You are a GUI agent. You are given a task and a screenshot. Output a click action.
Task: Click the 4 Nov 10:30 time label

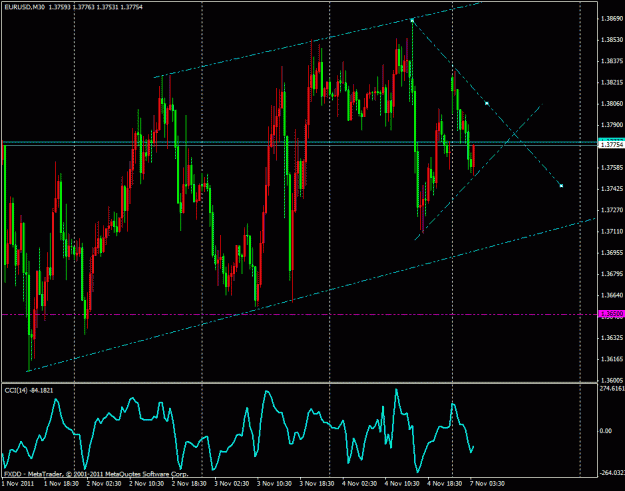coord(402,484)
